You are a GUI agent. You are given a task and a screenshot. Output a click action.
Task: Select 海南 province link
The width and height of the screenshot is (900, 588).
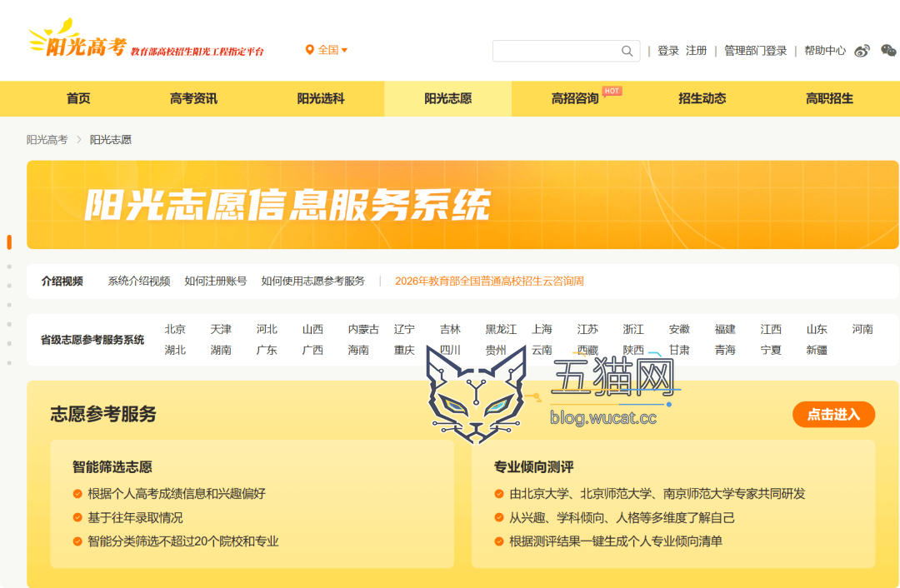click(358, 350)
